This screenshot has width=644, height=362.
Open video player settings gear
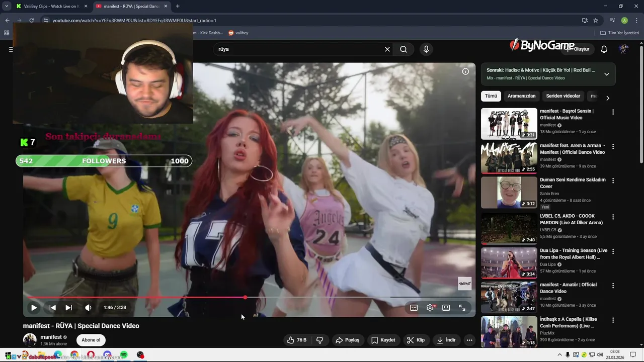[430, 308]
